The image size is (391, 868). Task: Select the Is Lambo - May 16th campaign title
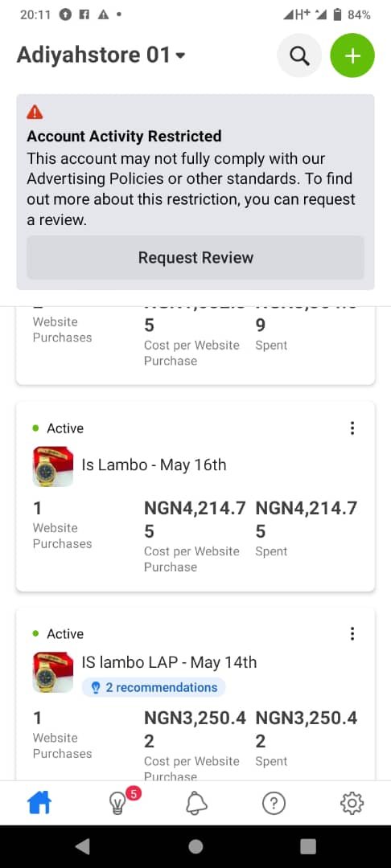click(x=154, y=465)
